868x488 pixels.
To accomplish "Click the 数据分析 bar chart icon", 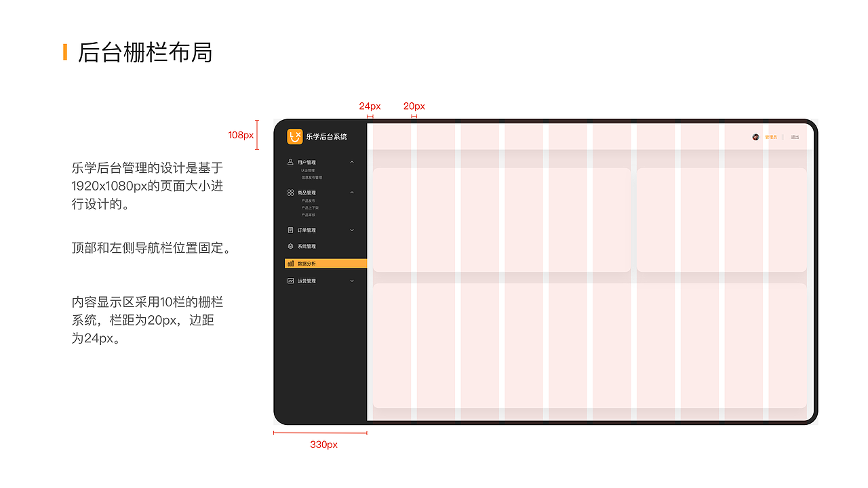I will click(290, 262).
